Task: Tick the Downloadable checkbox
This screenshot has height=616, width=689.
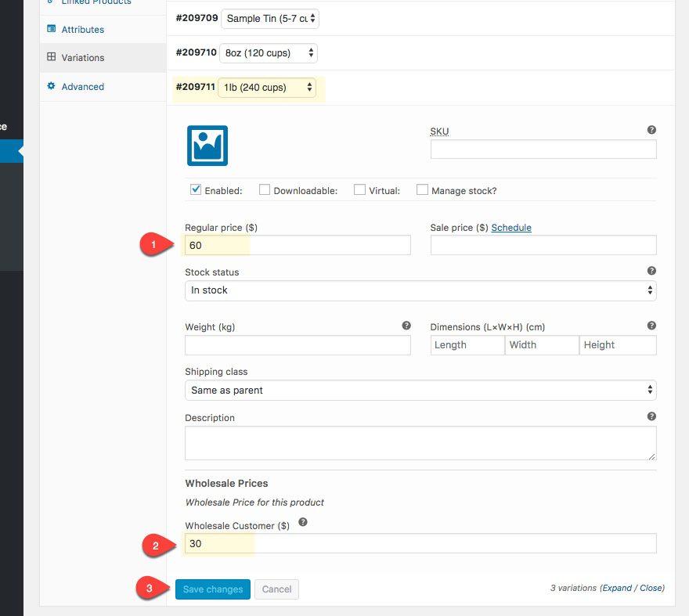Action: (265, 189)
